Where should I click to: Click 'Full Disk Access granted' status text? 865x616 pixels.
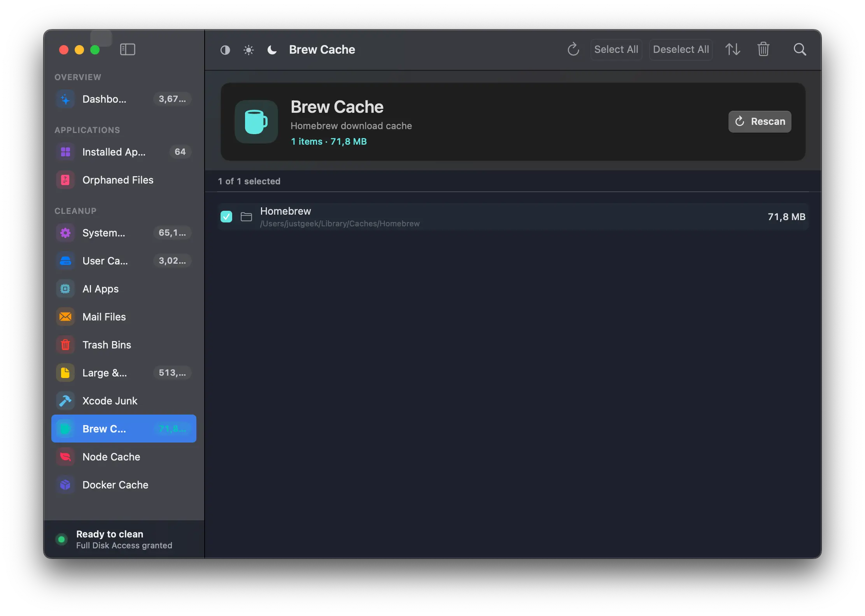[124, 546]
